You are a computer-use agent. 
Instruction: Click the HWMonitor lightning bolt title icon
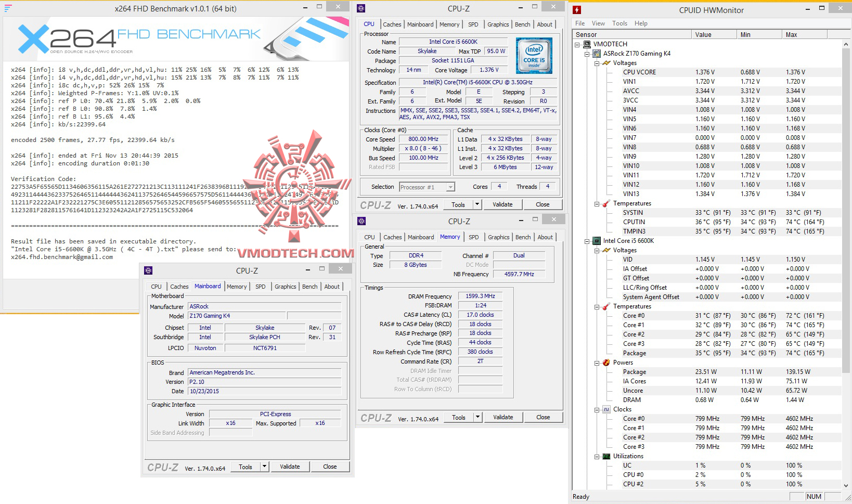(577, 10)
